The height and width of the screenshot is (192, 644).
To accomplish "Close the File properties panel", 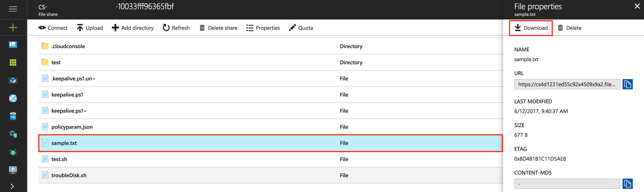I will pos(637,6).
